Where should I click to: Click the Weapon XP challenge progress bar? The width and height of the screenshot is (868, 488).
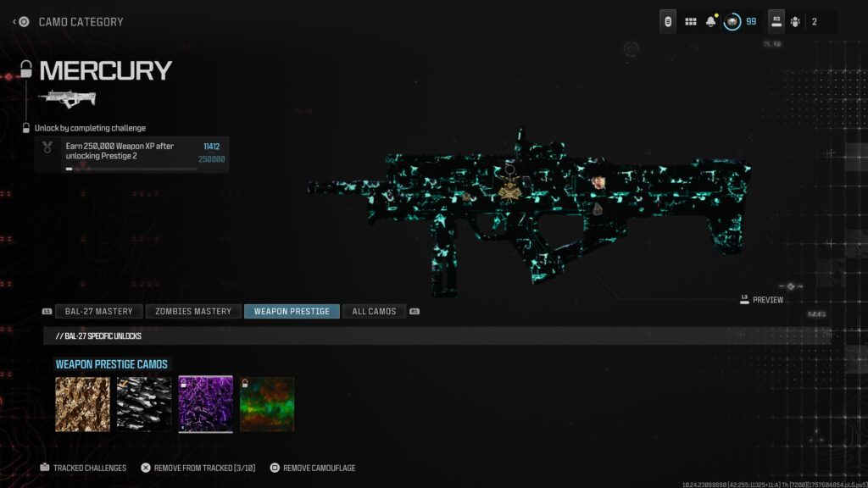point(131,169)
